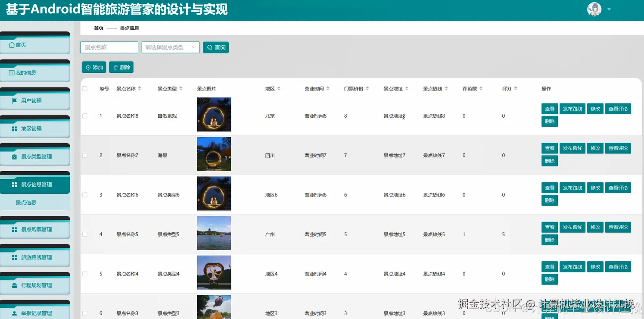Click 修改 button for 景点名称8
The width and height of the screenshot is (644, 319).
[x=595, y=109]
